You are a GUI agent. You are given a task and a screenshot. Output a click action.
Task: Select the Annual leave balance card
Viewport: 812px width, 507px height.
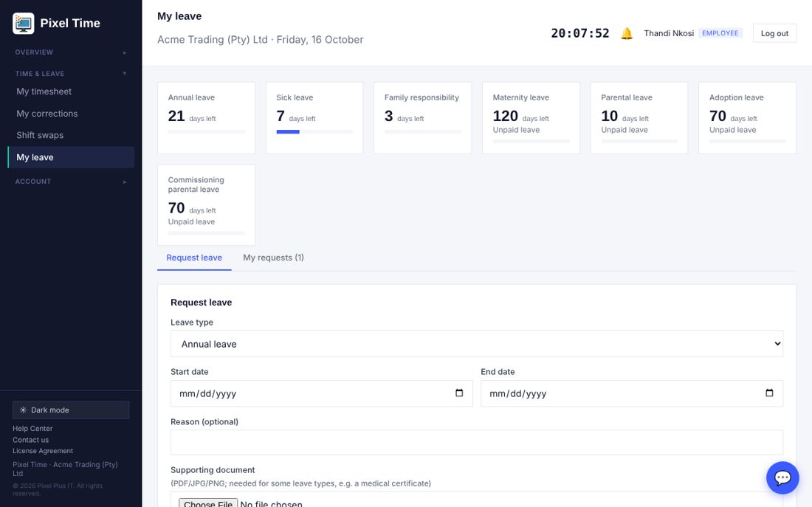[x=206, y=118]
